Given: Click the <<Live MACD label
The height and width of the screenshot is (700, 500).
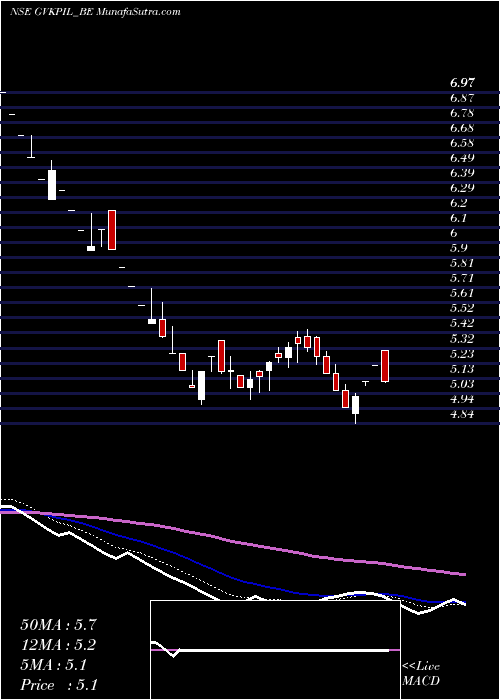Looking at the screenshot, I should point(421,674).
